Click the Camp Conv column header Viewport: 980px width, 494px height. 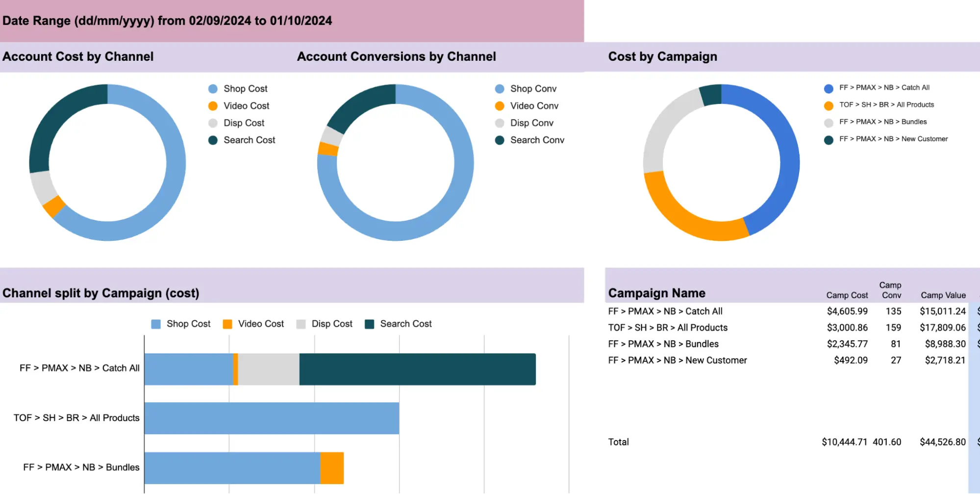click(890, 290)
